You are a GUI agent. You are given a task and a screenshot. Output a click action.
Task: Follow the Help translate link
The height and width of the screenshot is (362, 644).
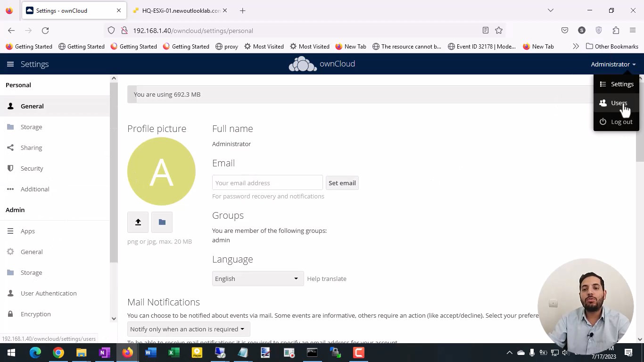pyautogui.click(x=327, y=279)
